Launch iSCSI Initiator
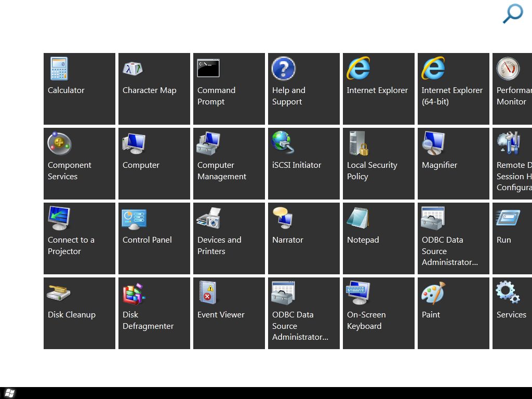Screen dimensions: 532x399 (x=304, y=164)
